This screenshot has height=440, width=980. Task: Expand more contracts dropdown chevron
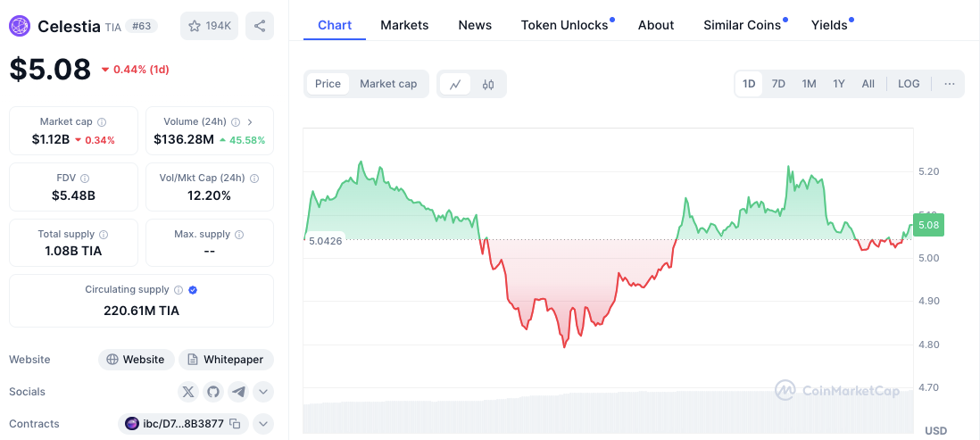coord(263,424)
